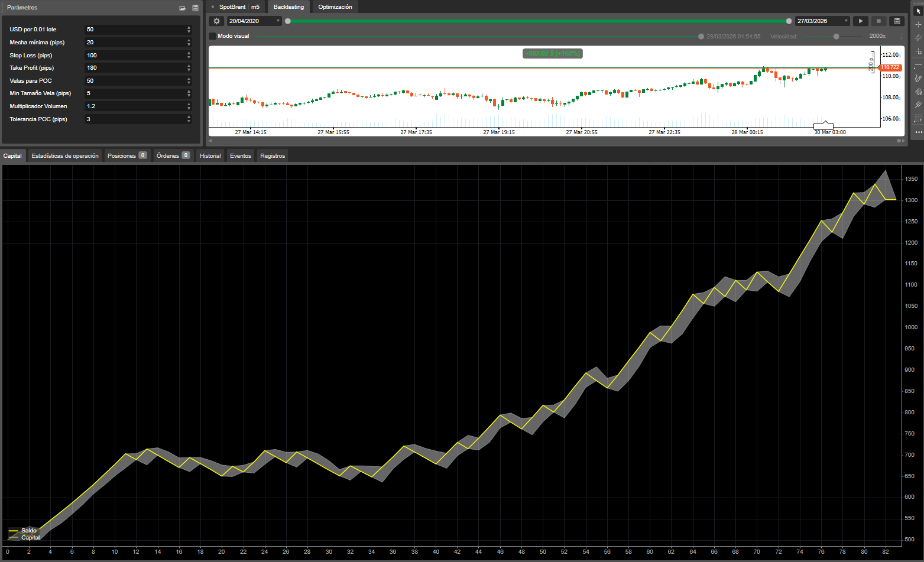Enable the Modo visual checkbox
Viewport: 924px width, 562px height.
tap(213, 36)
